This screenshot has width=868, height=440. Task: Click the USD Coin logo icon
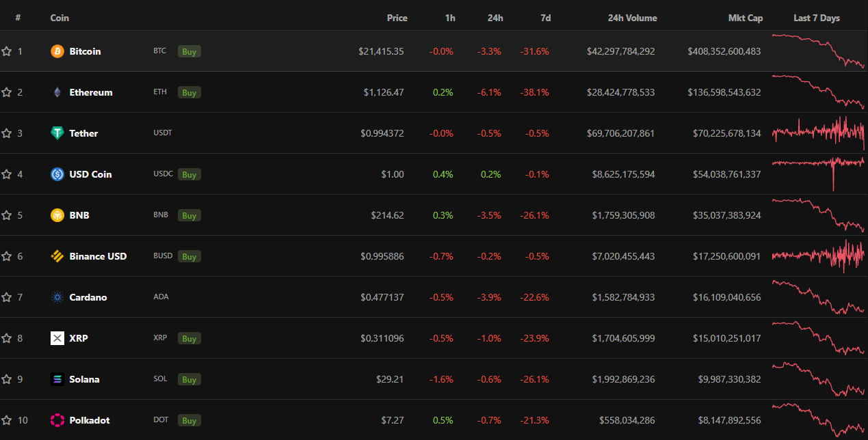pos(57,174)
